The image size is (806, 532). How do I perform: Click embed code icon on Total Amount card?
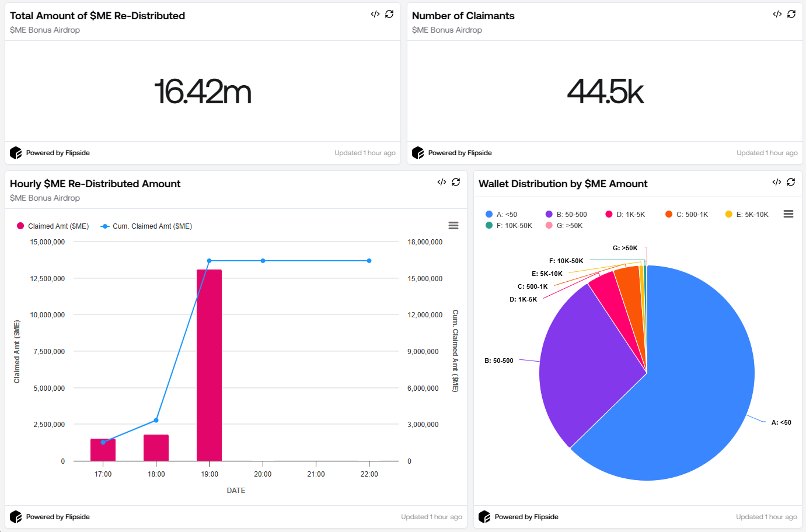point(375,14)
